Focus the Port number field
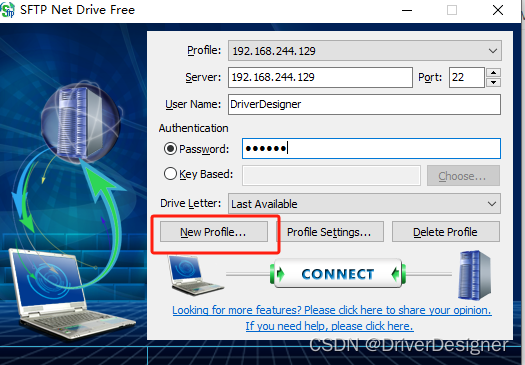Viewport: 525px width, 365px height. point(467,77)
